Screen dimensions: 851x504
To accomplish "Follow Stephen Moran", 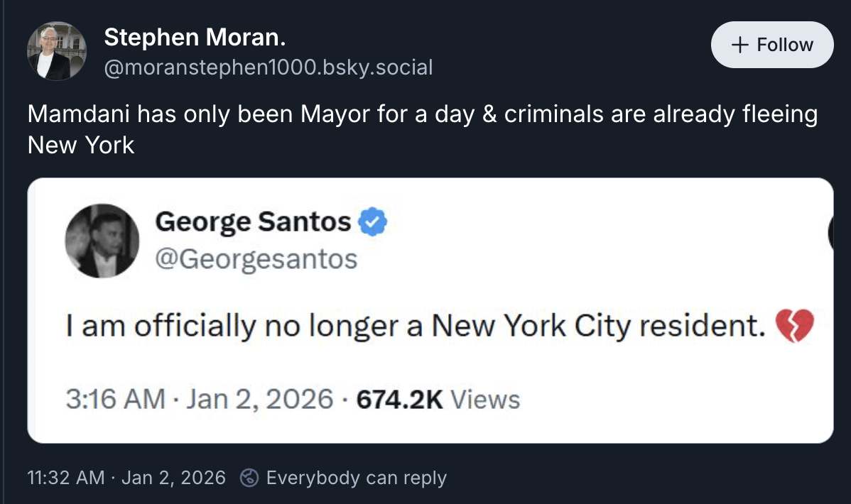I will [772, 45].
